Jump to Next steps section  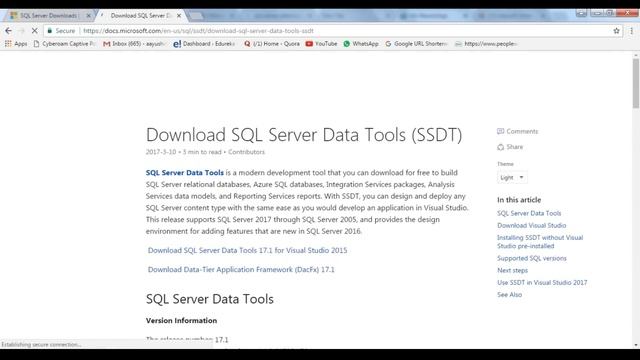point(512,270)
